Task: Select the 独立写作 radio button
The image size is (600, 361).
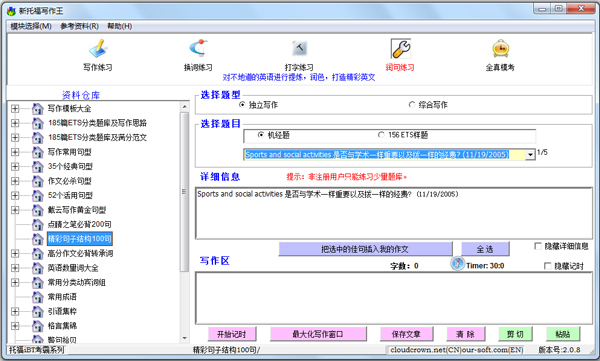Action: tap(242, 104)
